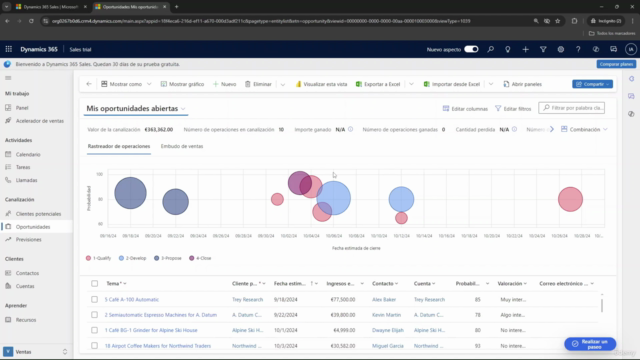This screenshot has height=360, width=640.
Task: Check the 18 Airpot Coffee Makers row
Action: tap(95, 346)
